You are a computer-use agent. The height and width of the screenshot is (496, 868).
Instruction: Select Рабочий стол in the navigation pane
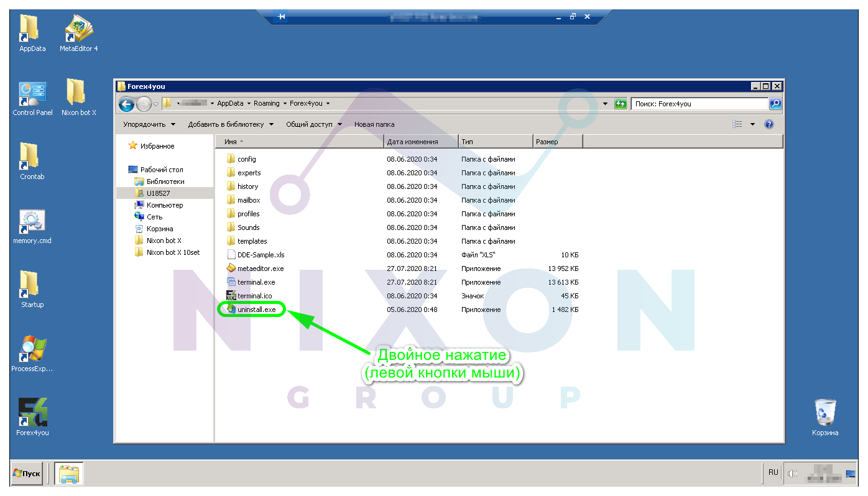[155, 170]
